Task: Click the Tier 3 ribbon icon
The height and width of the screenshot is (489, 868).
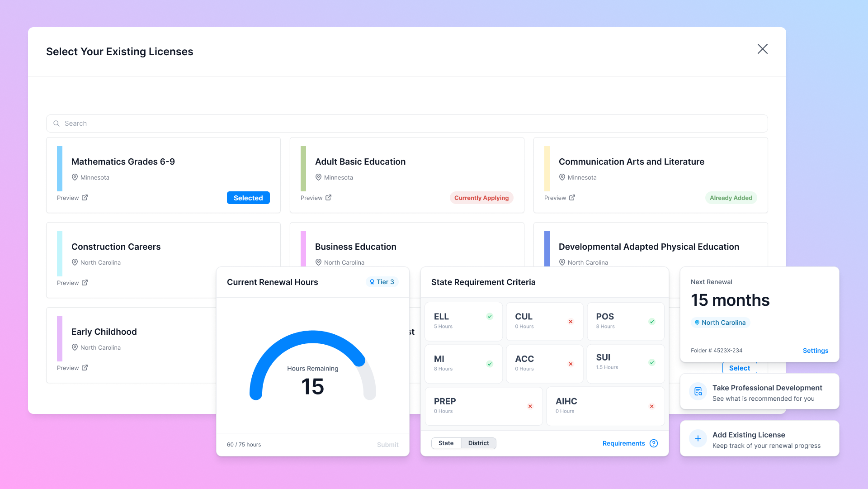Action: [x=372, y=282]
